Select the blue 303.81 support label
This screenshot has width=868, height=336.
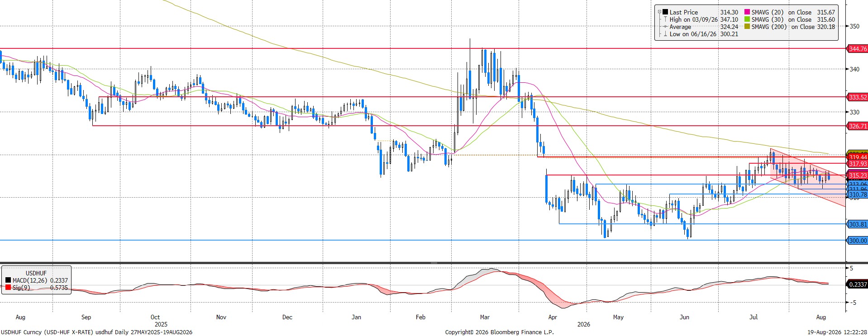point(857,224)
